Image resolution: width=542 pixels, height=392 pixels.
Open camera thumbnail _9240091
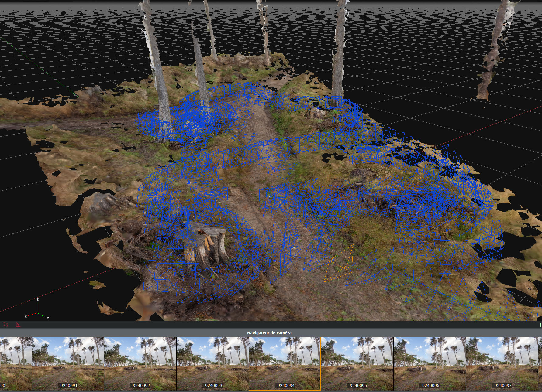coord(68,363)
